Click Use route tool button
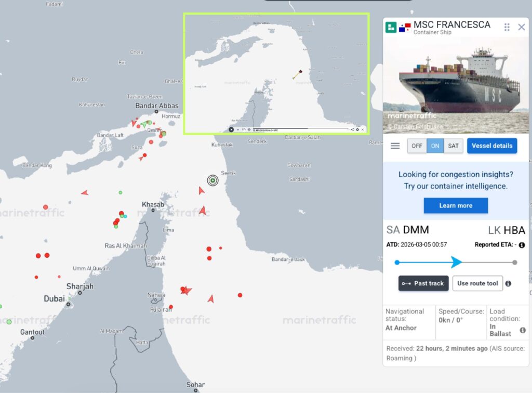This screenshot has width=532, height=393. (477, 283)
